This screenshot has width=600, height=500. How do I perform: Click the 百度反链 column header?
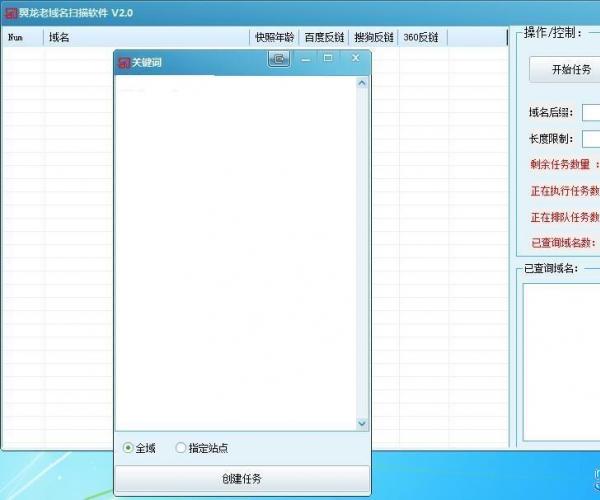324,37
